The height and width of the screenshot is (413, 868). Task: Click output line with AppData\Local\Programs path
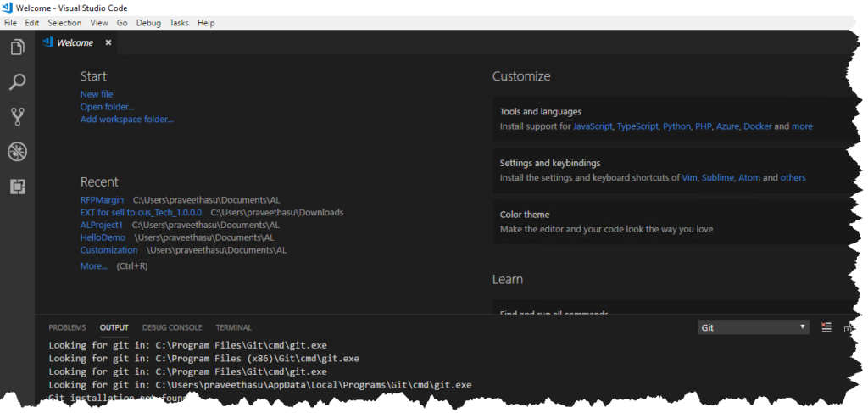(260, 385)
